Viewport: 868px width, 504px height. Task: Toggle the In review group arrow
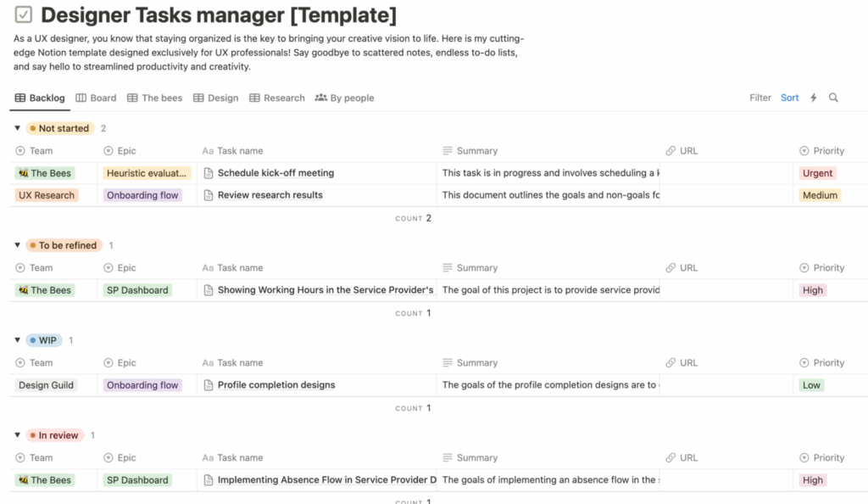18,435
